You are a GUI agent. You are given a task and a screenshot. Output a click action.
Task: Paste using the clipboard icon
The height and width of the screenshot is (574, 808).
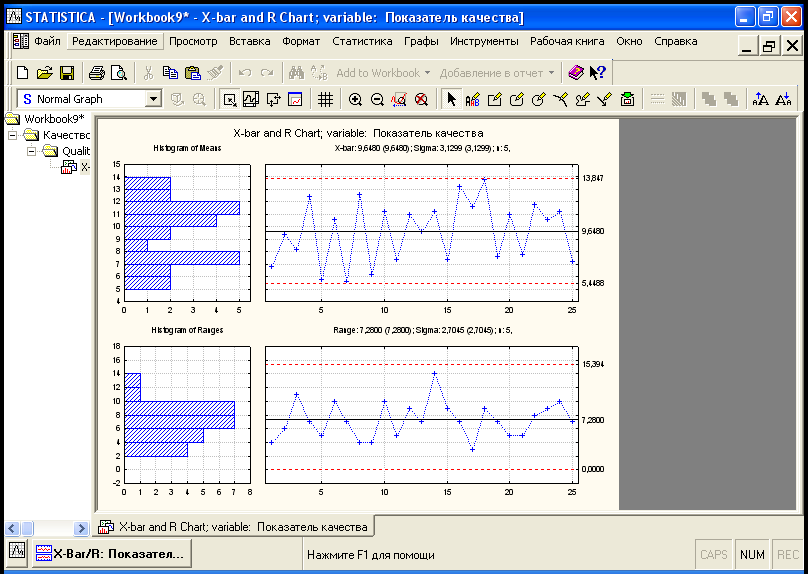(192, 73)
